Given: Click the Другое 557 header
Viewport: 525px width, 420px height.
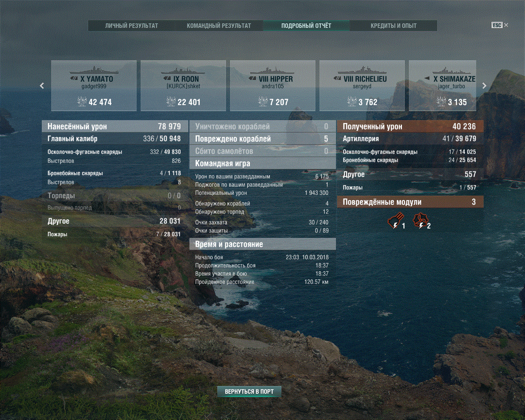Looking at the screenshot, I should 410,174.
